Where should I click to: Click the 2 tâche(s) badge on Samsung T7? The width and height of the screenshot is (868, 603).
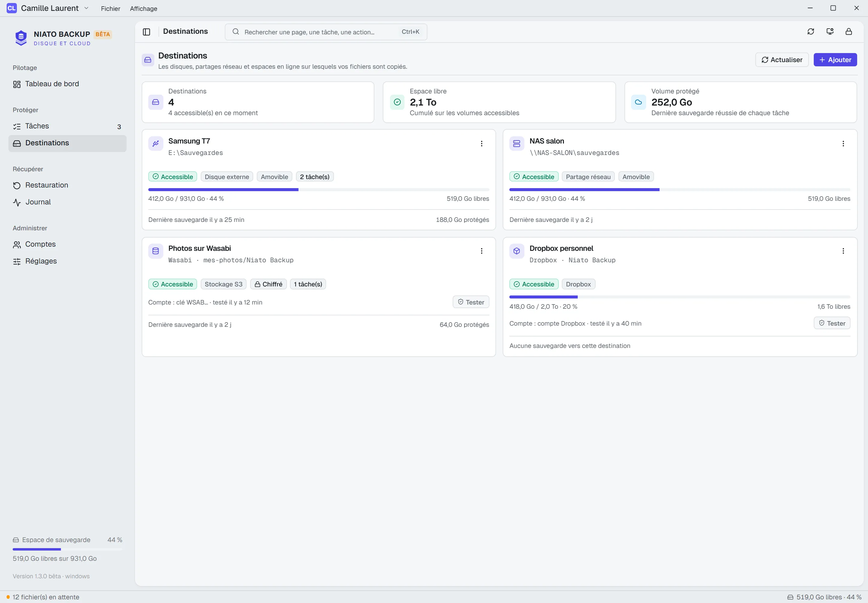coord(315,177)
